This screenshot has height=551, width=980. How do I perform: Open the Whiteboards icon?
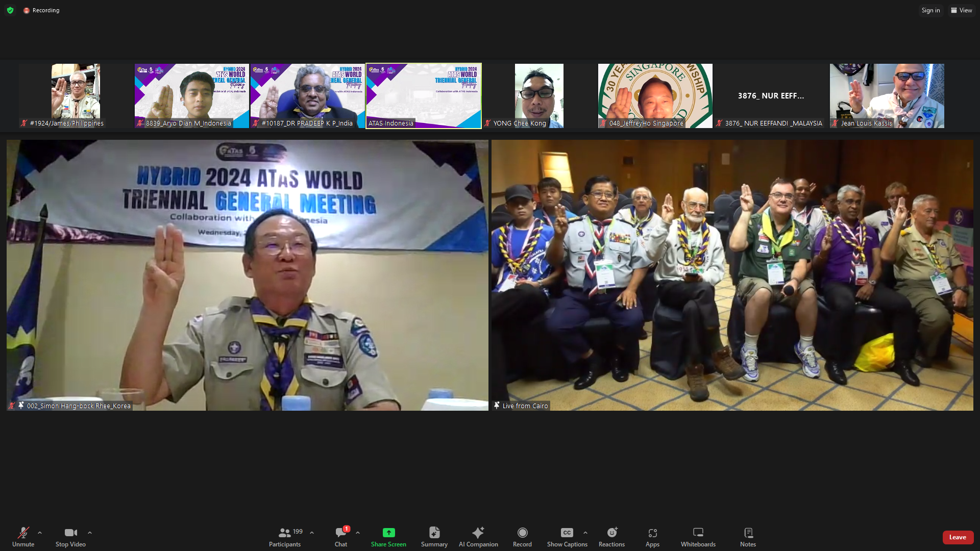[698, 533]
